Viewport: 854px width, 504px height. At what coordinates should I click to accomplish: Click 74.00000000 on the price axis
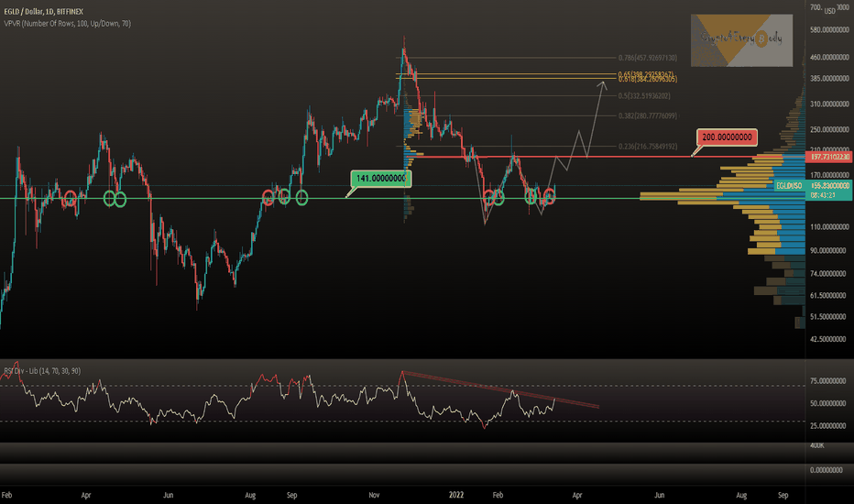coord(827,273)
